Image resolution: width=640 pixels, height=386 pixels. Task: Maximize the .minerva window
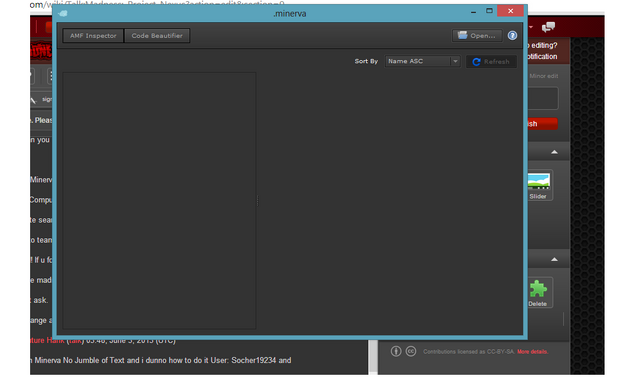click(489, 11)
